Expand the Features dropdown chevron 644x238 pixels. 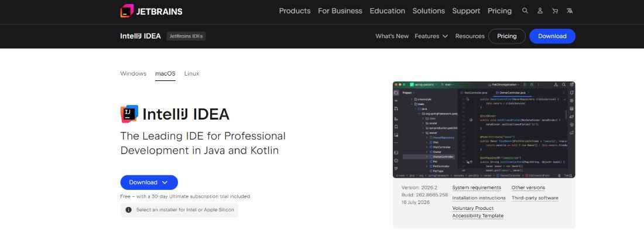tap(445, 36)
